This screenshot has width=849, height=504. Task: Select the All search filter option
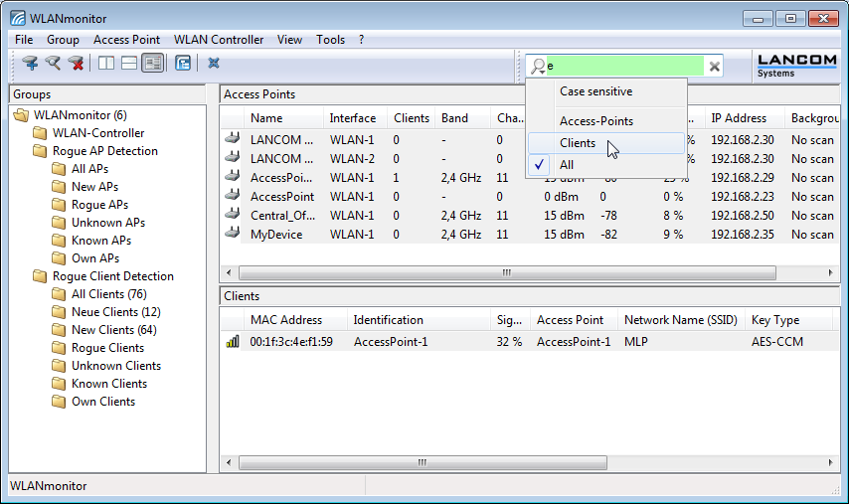567,165
